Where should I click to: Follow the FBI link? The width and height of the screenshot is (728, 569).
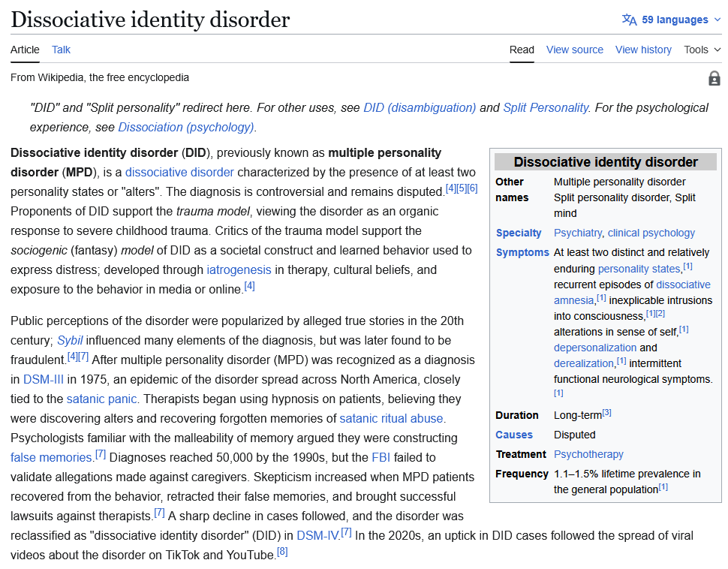pos(381,457)
